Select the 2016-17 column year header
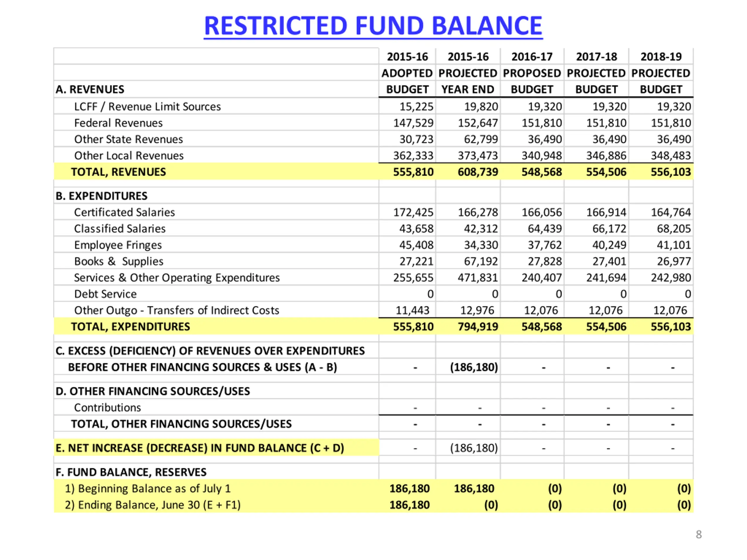The width and height of the screenshot is (747, 560). click(532, 56)
